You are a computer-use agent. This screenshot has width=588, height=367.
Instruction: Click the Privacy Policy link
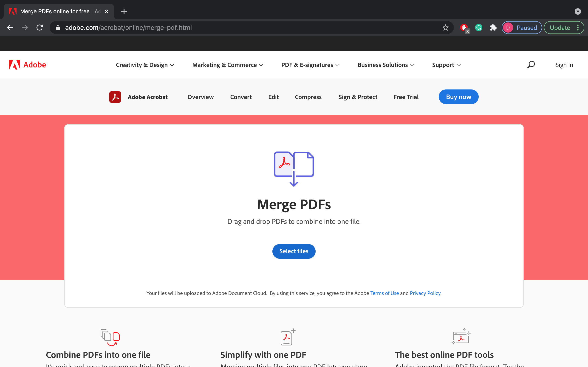click(x=425, y=293)
